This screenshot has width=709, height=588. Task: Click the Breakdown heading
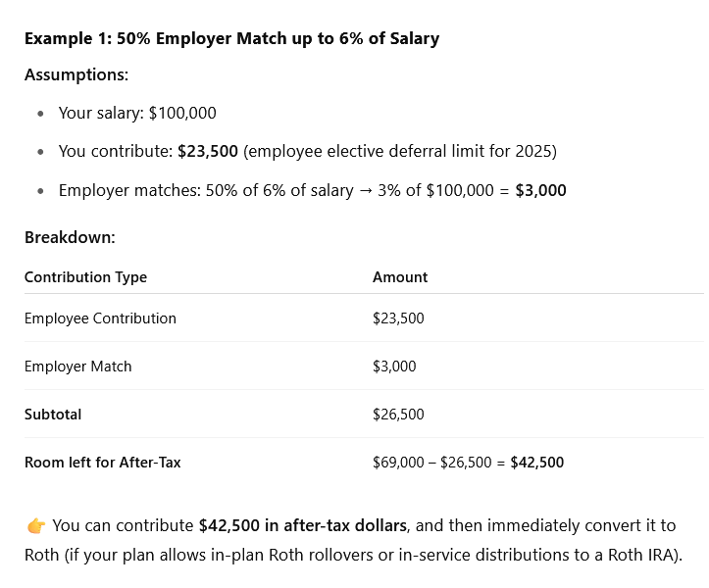(x=70, y=237)
